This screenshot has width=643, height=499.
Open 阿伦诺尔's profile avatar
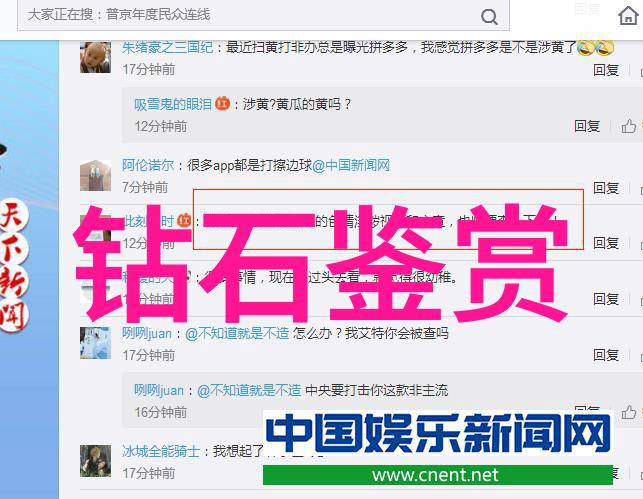(95, 175)
